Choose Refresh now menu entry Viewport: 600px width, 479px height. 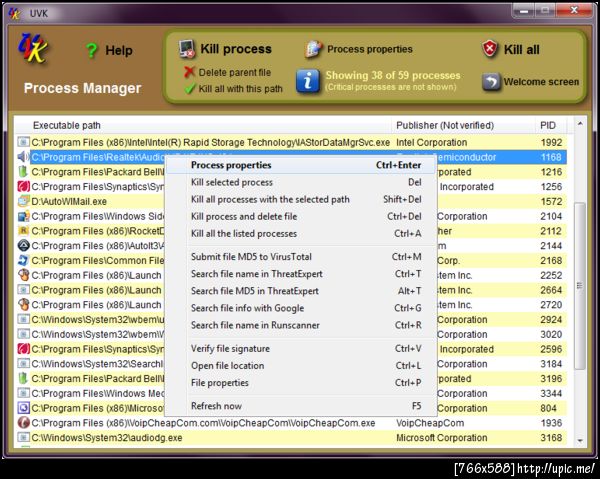click(x=300, y=406)
